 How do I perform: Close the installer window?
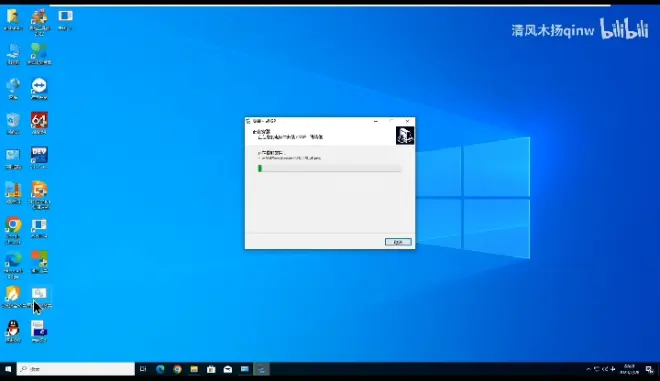(407, 121)
